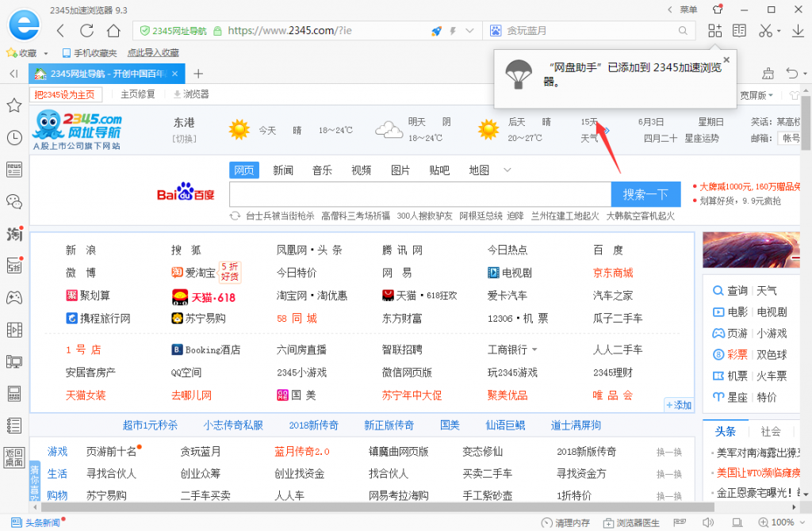
Task: Open the sidebar calculator icon
Action: (x=14, y=394)
